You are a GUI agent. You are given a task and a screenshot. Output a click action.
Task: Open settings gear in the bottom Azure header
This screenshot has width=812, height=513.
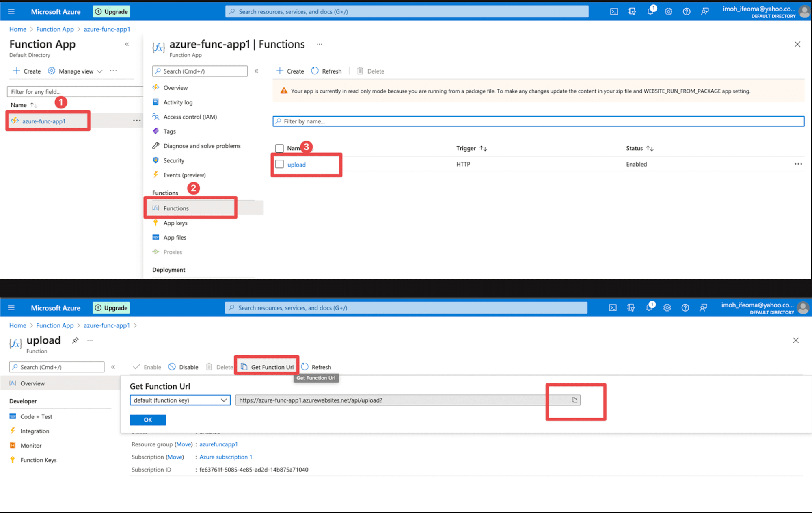click(667, 307)
